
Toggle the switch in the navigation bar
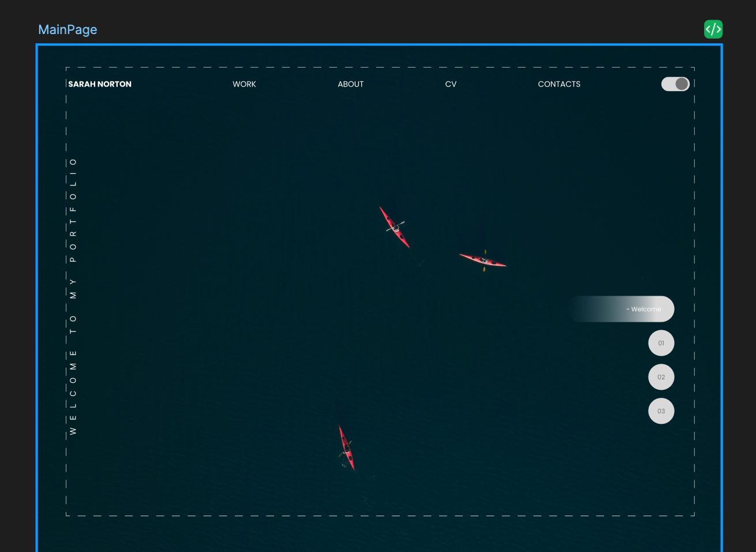tap(675, 84)
